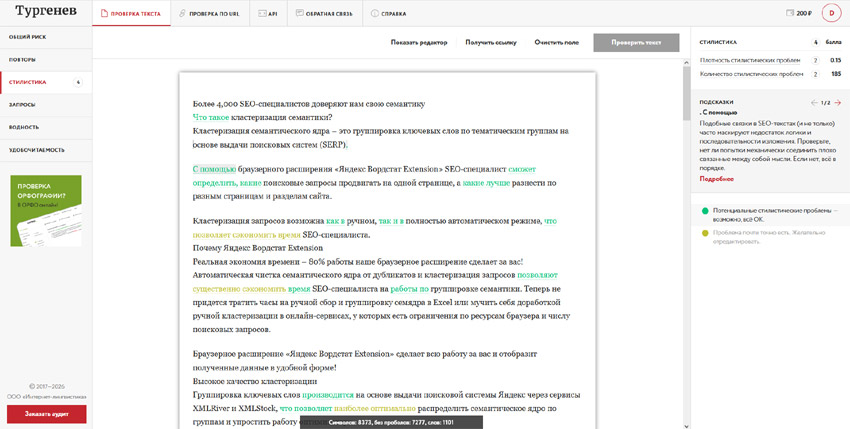This screenshot has height=429, width=850.
Task: Click the Проверка орфографии banner
Action: coord(46,210)
